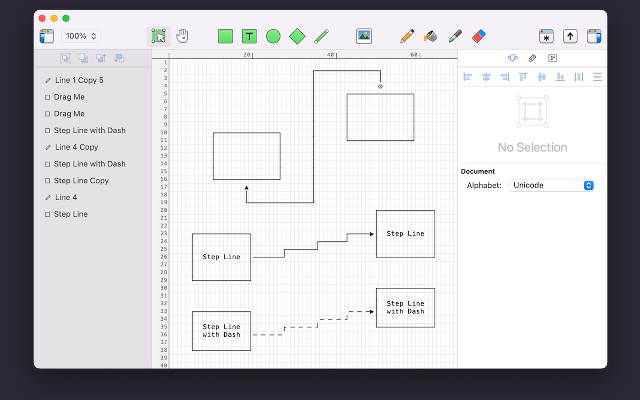Viewport: 640px width, 400px height.
Task: Pick the Ellipse shape tool
Action: (x=273, y=36)
